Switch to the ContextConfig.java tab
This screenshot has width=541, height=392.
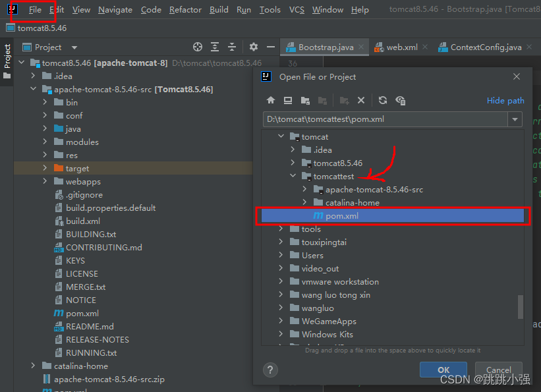coord(486,47)
